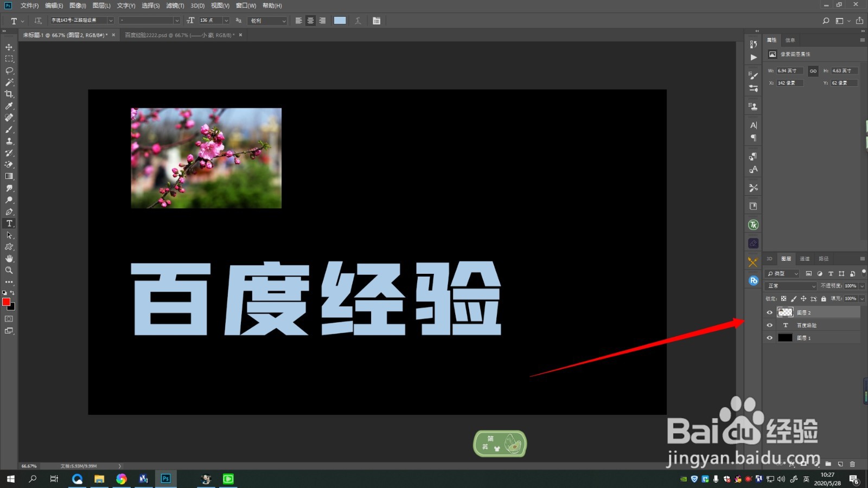Open the type tool preset picker arrow
The image size is (868, 488).
click(22, 21)
